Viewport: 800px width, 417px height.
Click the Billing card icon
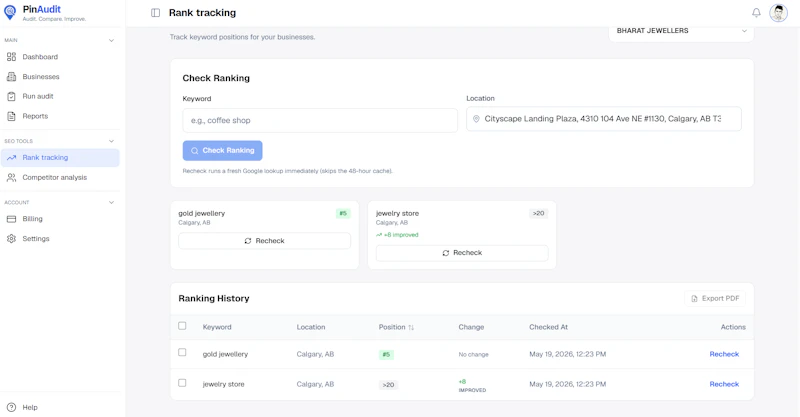[x=11, y=219]
